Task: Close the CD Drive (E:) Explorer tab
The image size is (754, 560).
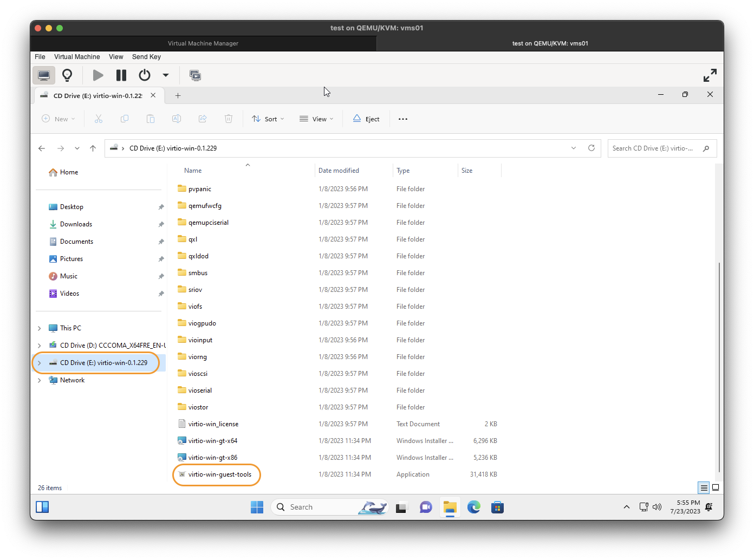Action: [x=153, y=95]
